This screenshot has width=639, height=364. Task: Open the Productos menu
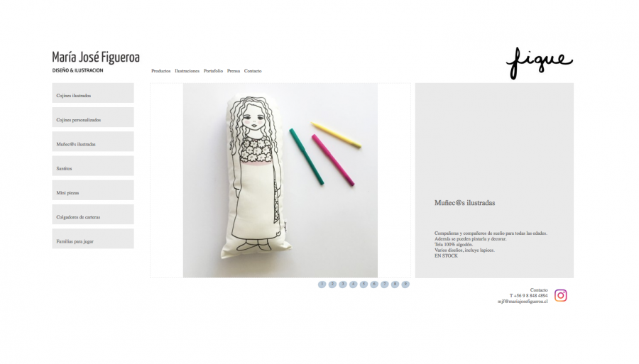point(161,71)
